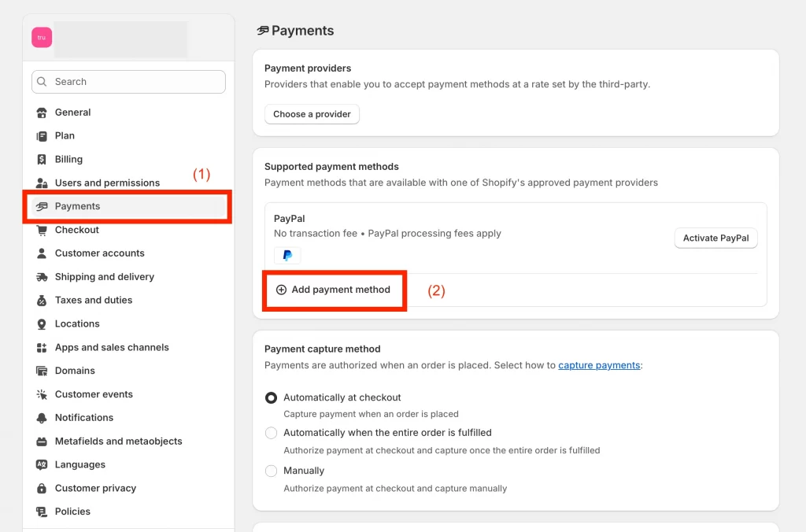Click the Domains icon in sidebar

click(42, 371)
